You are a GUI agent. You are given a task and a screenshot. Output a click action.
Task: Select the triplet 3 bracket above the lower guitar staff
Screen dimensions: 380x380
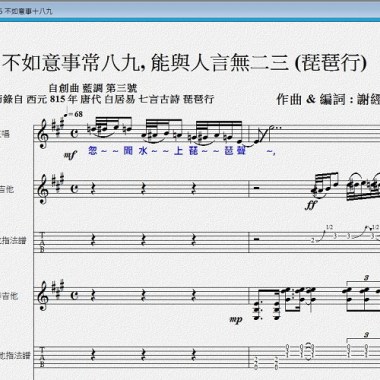[363, 279]
